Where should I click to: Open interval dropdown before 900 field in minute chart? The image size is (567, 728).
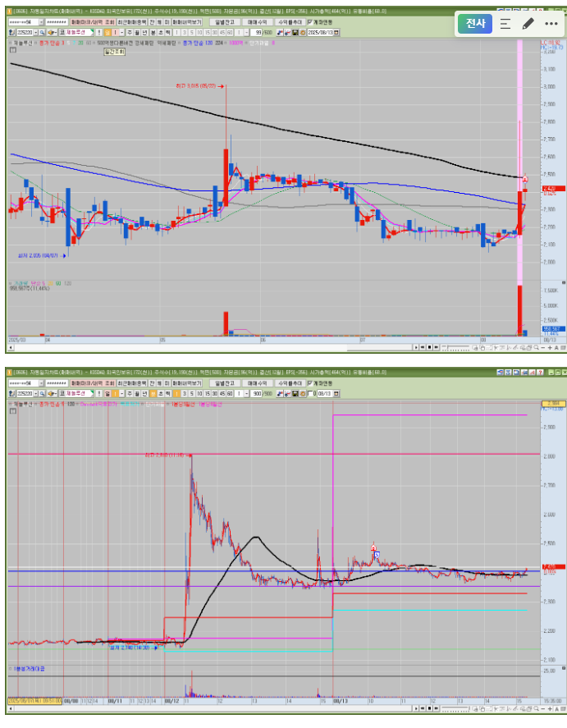click(246, 393)
